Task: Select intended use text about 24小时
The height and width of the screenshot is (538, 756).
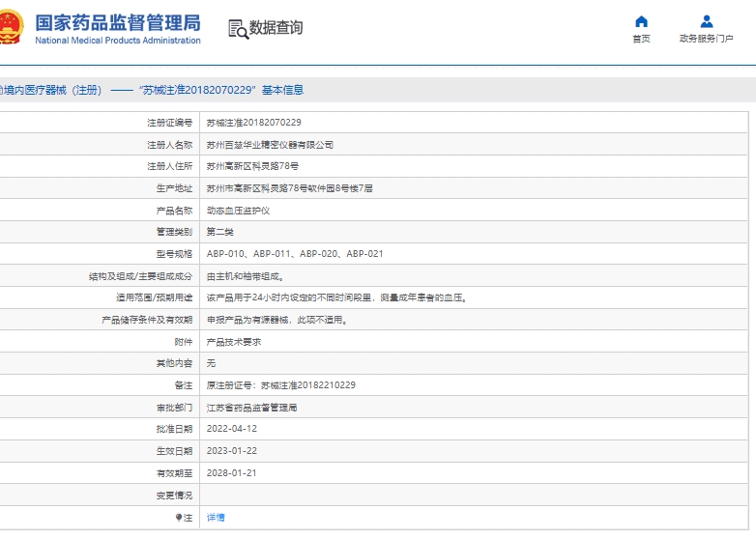Action: pos(336,297)
